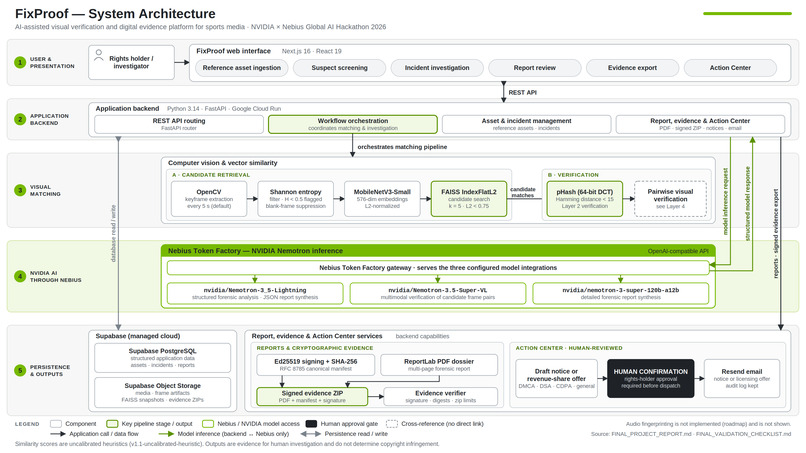Click the nvidia/Nemotron-3_5-Lightning box
The width and height of the screenshot is (806, 453).
click(x=255, y=293)
